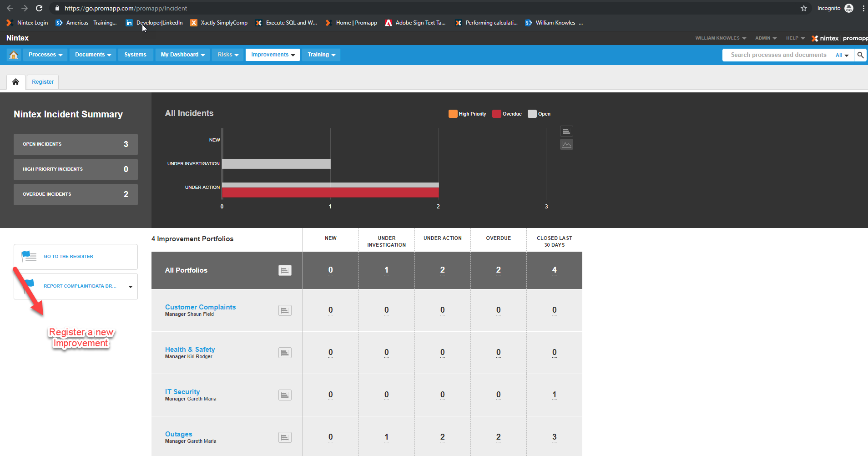
Task: Open chart icon for Outages
Action: 285,437
